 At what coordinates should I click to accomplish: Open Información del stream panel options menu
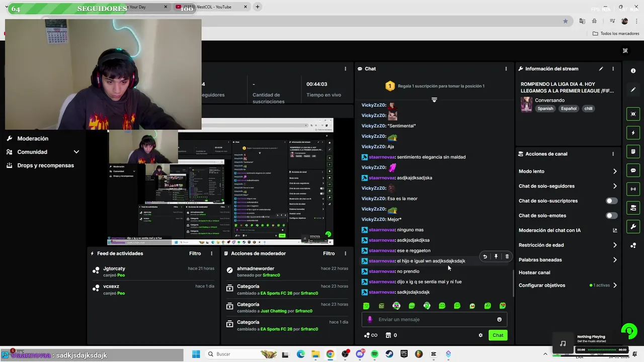pyautogui.click(x=613, y=69)
